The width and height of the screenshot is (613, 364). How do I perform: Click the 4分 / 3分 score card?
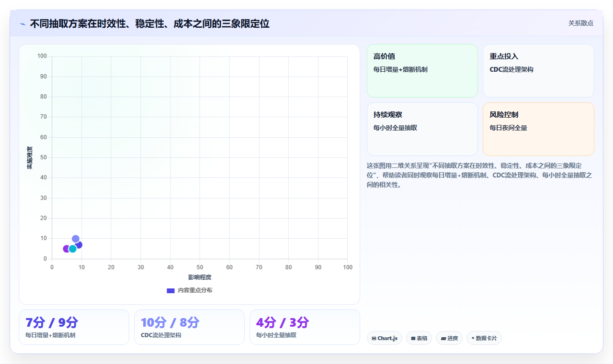[305, 327]
